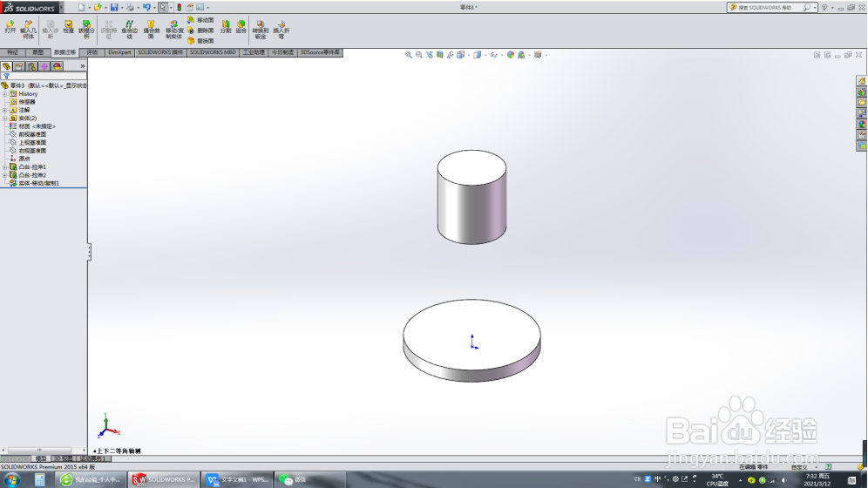868x488 pixels.
Task: Switch to the 特征 features ribbon tab
Action: point(13,52)
